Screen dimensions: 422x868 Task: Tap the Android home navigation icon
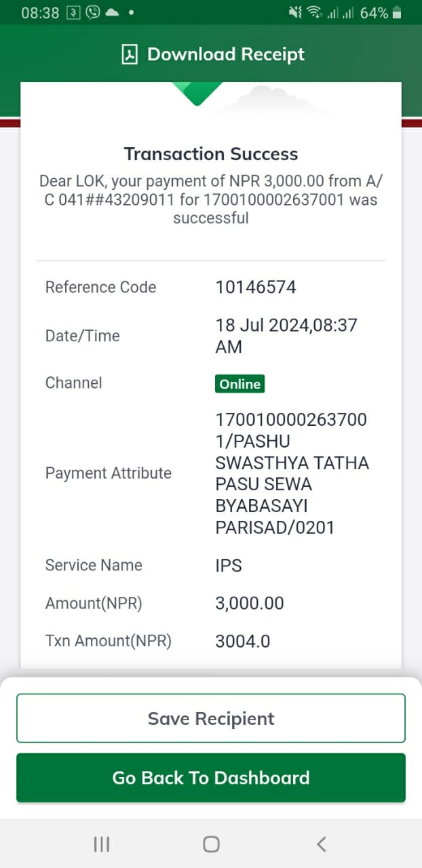point(211,844)
